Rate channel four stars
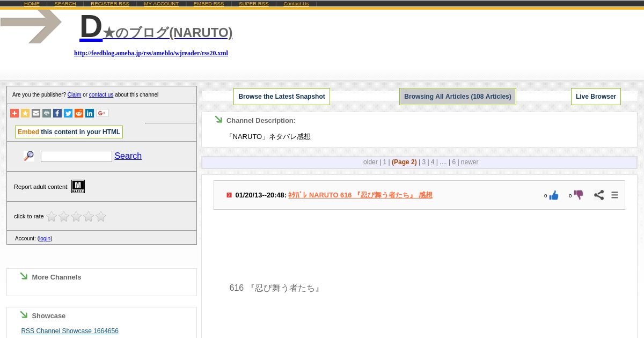 (89, 217)
